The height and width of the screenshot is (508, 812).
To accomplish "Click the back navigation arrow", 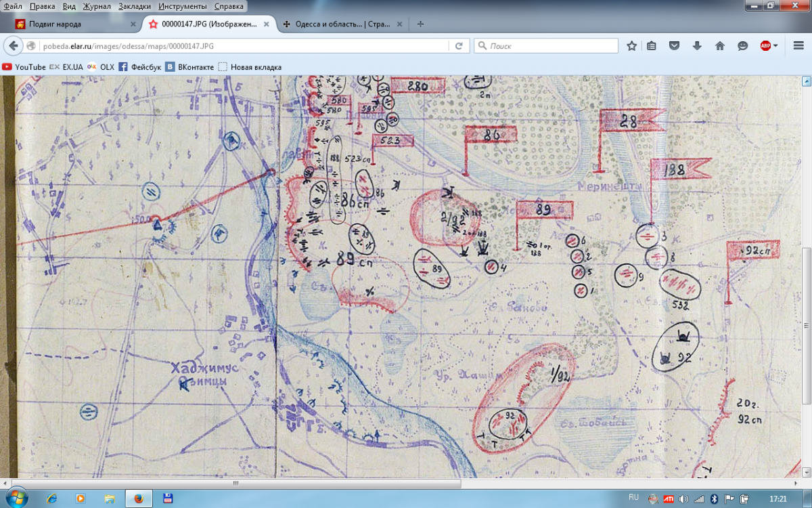I will tap(14, 46).
